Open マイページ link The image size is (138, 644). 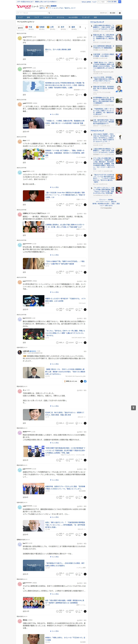pos(103,13)
